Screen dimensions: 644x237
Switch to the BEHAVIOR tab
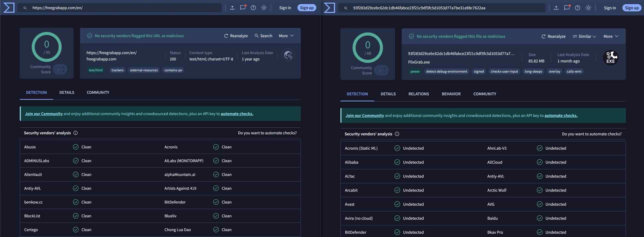pos(451,94)
